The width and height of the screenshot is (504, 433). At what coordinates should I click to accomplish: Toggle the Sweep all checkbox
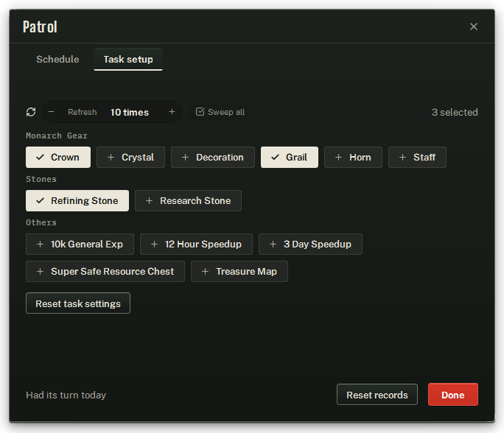pos(220,112)
